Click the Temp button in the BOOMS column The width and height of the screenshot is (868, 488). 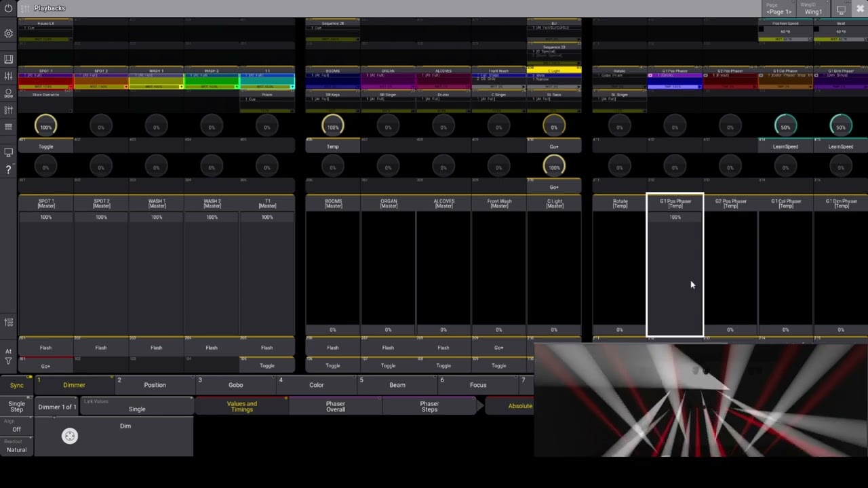[333, 146]
